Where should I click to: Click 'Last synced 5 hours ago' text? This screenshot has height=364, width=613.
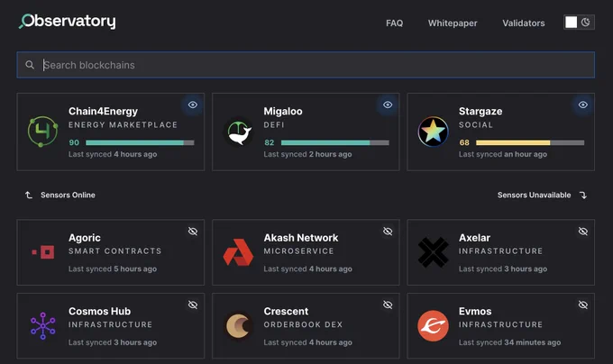click(113, 269)
